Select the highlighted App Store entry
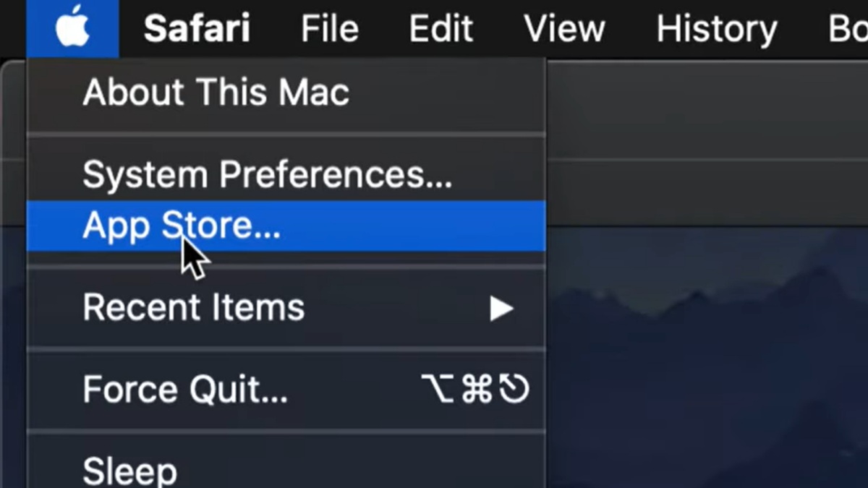This screenshot has width=868, height=488. coord(181,226)
